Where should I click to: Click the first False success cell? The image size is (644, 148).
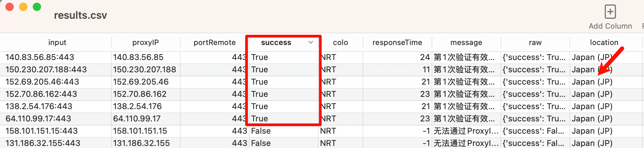tap(261, 131)
